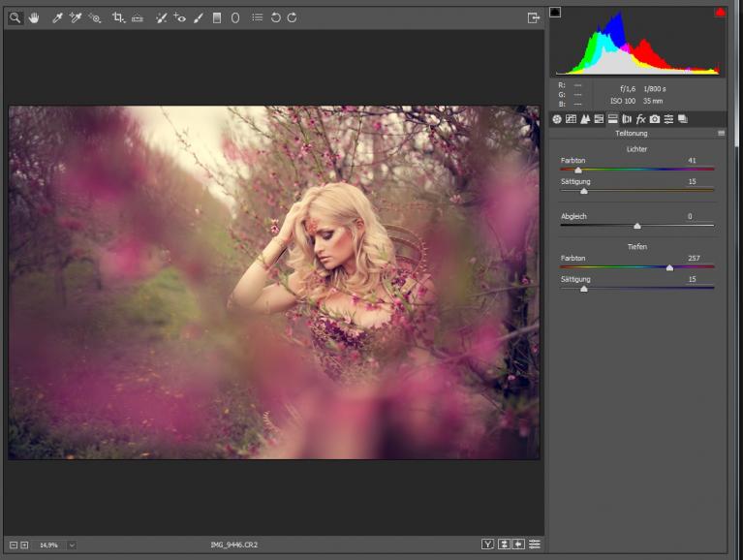Rotate image clockwise
Screen dimensions: 743x560
(292, 17)
